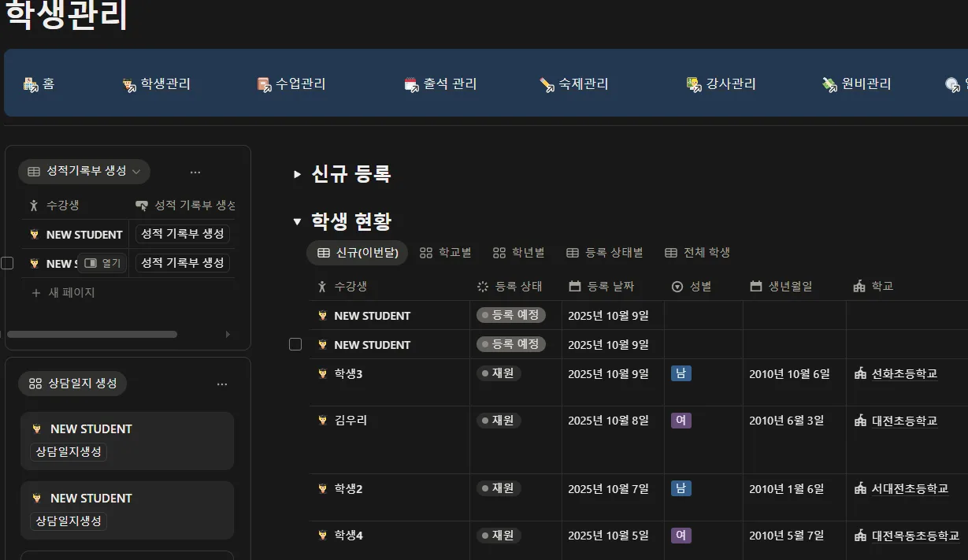Tick the checkbox beside second NEW STUDENT row
Screen dimensions: 968x560
point(295,344)
